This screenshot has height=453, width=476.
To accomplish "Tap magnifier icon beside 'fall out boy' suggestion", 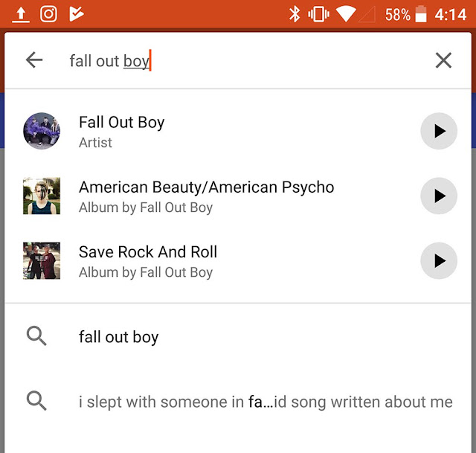I will point(36,336).
